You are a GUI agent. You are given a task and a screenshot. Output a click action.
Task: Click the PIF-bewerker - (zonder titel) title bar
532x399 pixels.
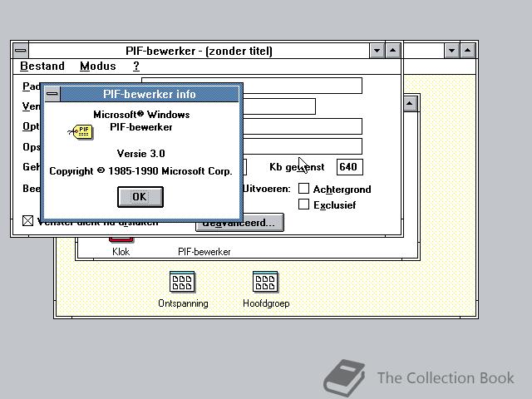(199, 51)
